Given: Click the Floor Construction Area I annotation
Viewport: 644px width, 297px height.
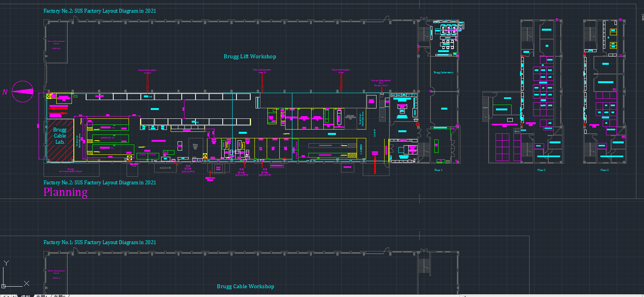Looking at the screenshot, I should 341,71.
